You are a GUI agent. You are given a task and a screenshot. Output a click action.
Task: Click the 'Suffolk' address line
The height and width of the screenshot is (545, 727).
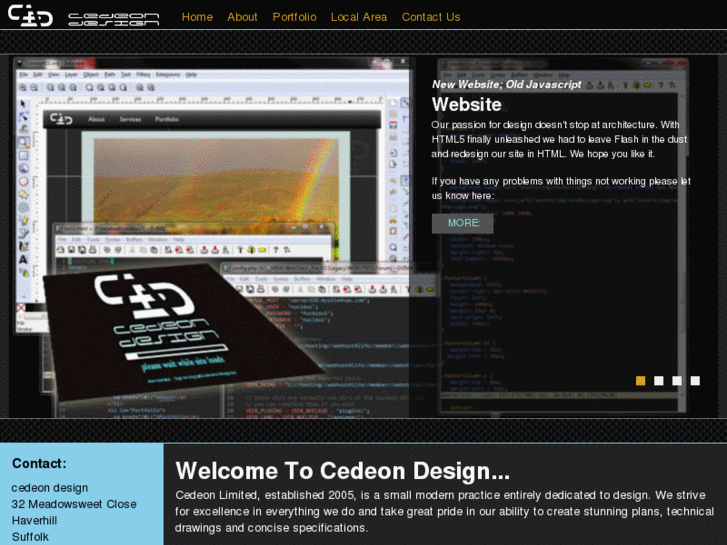[30, 537]
